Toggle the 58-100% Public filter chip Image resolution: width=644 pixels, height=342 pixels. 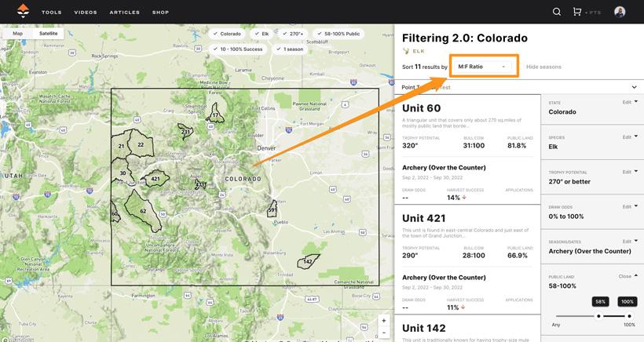(338, 34)
